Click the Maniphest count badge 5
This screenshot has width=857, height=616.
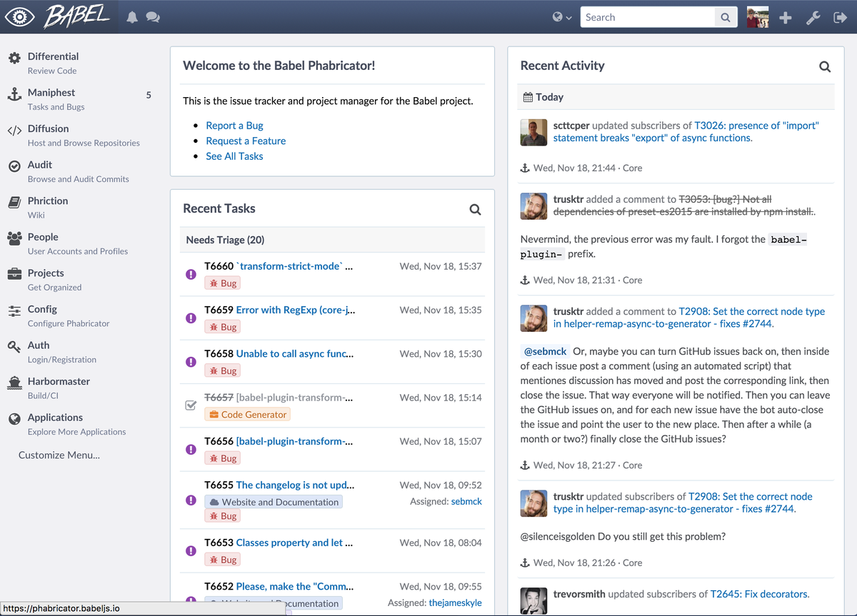(x=149, y=95)
